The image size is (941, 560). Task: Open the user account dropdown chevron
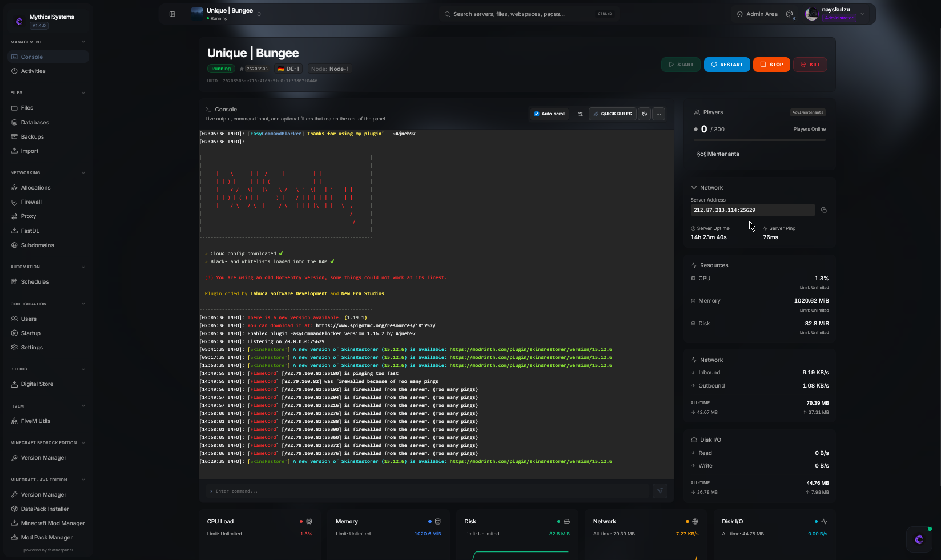click(x=862, y=14)
